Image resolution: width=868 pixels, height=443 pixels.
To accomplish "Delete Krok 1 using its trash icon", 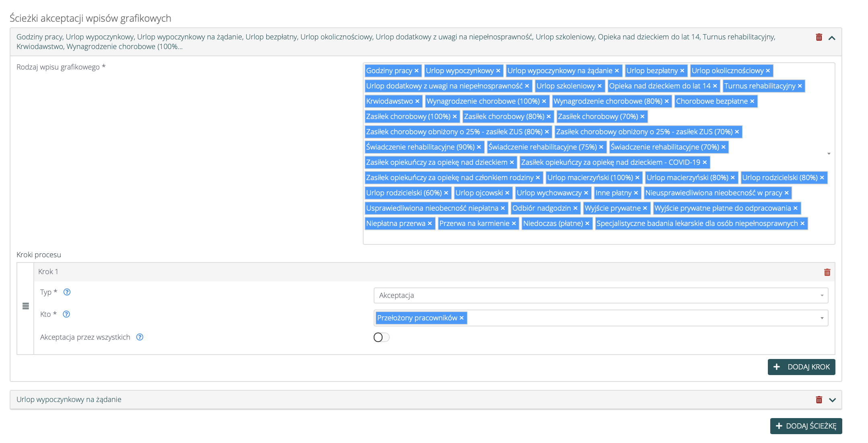I will click(x=827, y=273).
